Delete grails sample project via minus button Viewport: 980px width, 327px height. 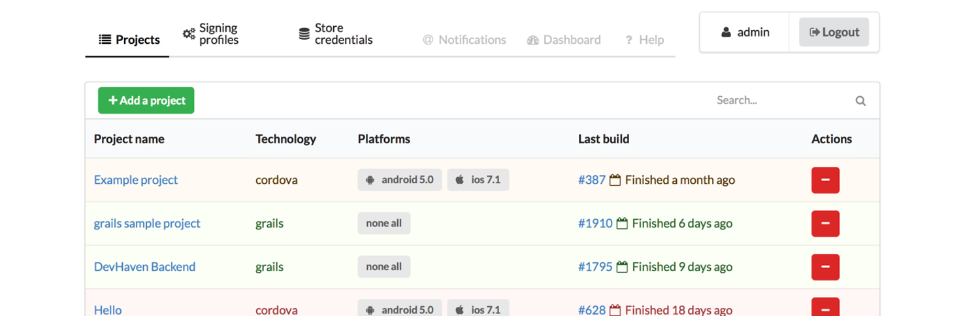click(825, 224)
